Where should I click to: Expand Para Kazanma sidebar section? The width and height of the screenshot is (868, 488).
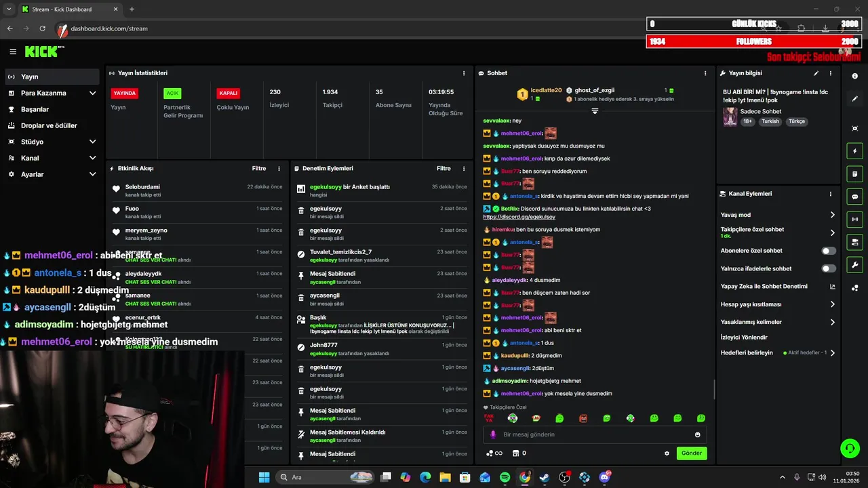[92, 93]
